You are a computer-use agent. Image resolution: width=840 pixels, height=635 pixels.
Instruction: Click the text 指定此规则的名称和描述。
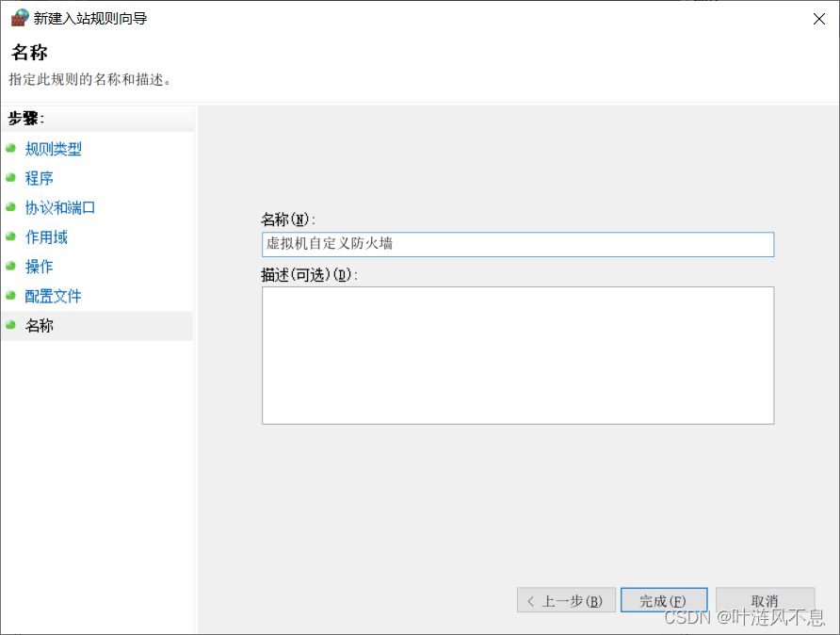[90, 80]
